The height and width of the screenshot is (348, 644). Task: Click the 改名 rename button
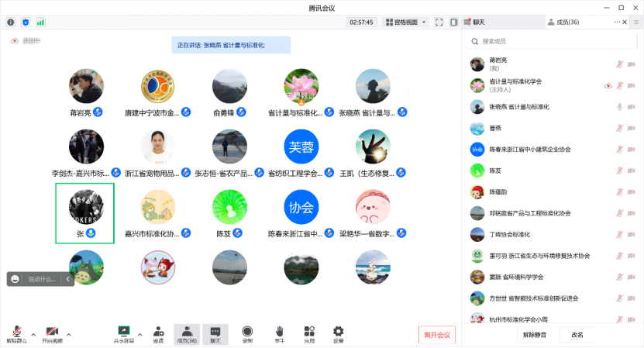tap(577, 335)
